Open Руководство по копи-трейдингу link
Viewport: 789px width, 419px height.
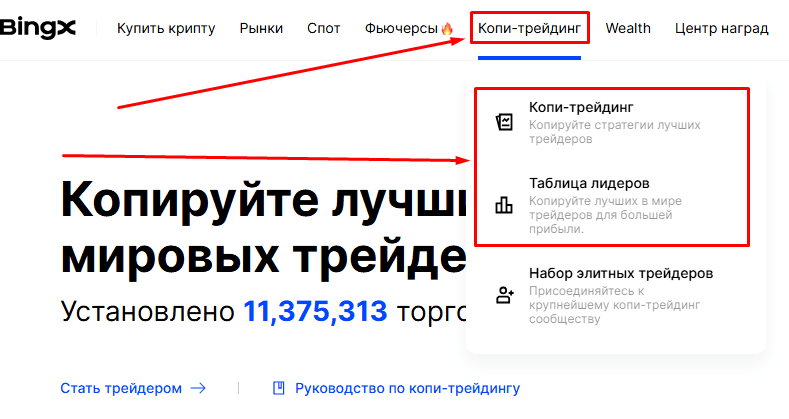408,388
